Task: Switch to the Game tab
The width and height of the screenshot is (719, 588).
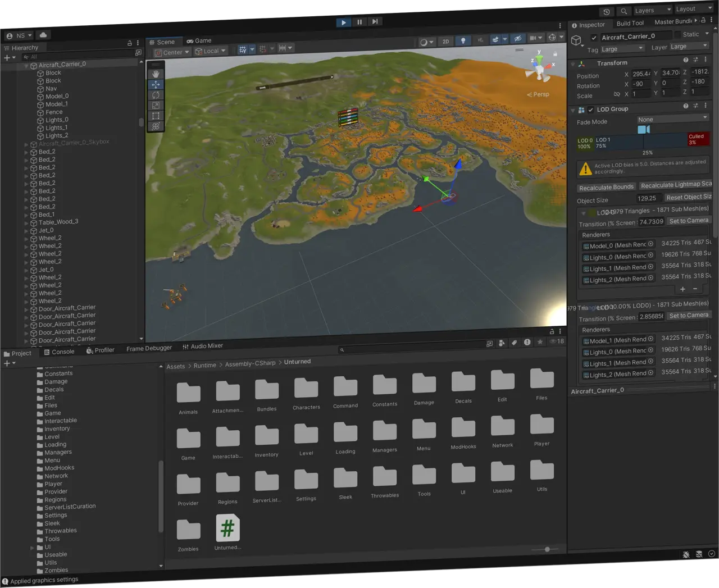Action: (199, 41)
